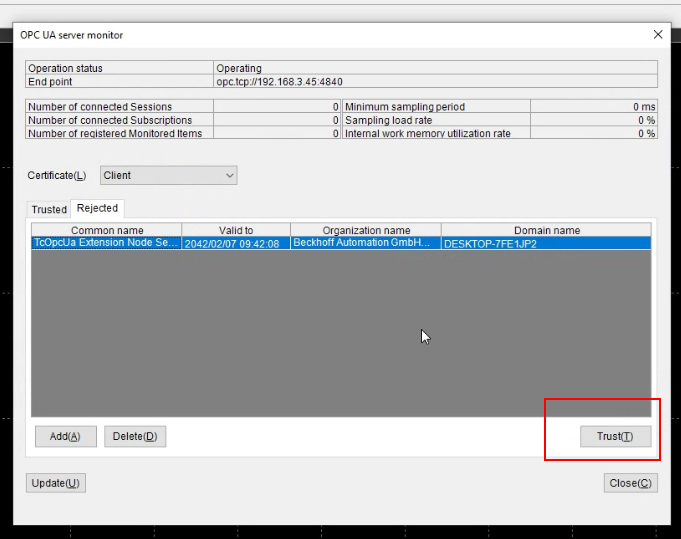
Task: Click Number of connected Sessions label
Action: 100,107
